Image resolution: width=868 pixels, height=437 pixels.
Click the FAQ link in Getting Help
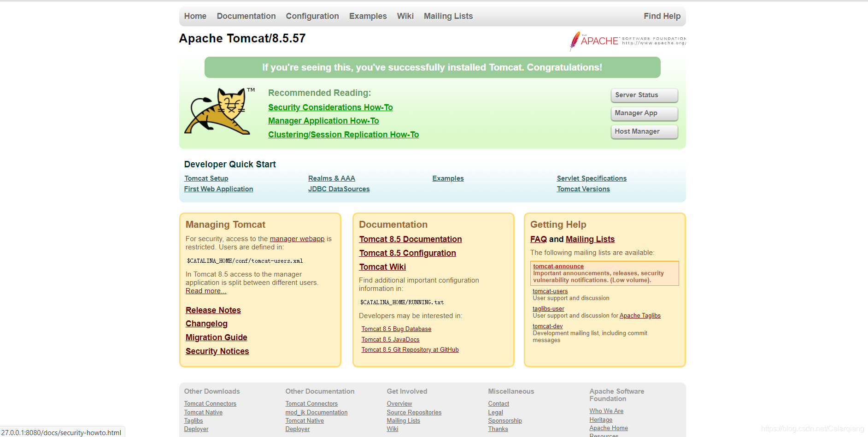point(539,239)
